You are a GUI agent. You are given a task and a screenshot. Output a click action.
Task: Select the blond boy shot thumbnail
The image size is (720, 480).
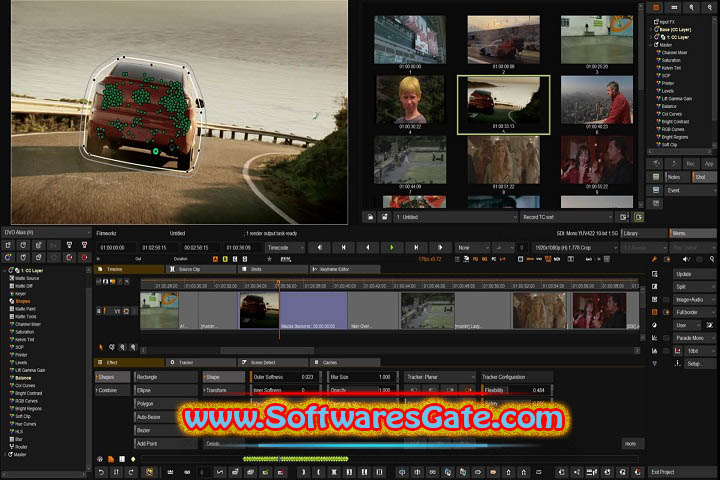[410, 100]
